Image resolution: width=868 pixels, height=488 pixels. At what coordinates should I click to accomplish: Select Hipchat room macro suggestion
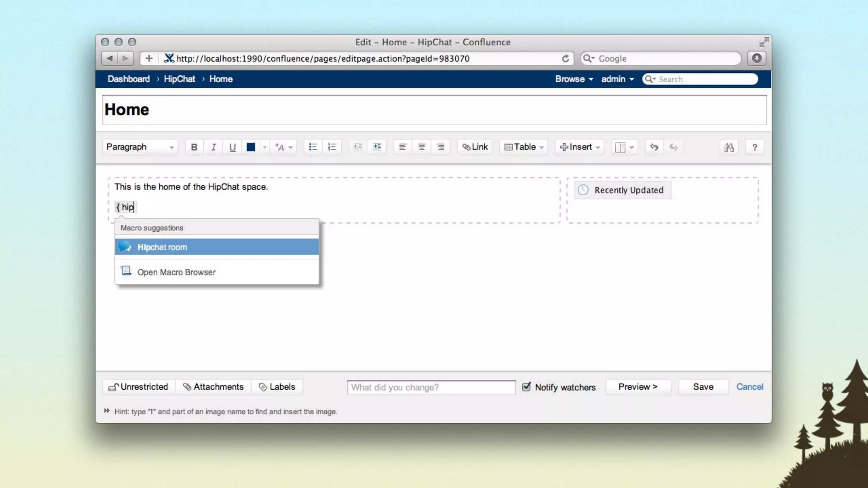click(x=217, y=247)
